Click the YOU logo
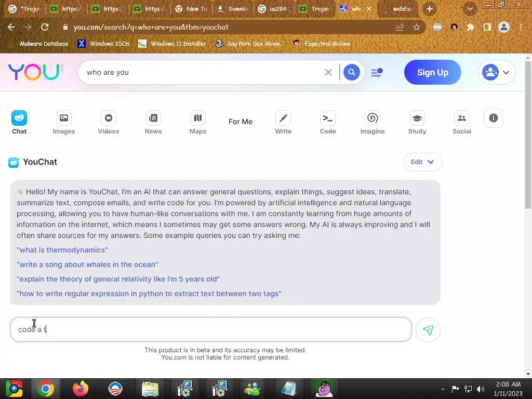This screenshot has width=532, height=399. click(36, 72)
